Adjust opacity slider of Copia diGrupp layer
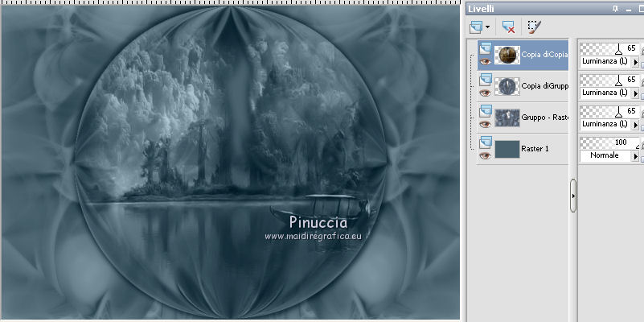The image size is (644, 322). point(610,80)
